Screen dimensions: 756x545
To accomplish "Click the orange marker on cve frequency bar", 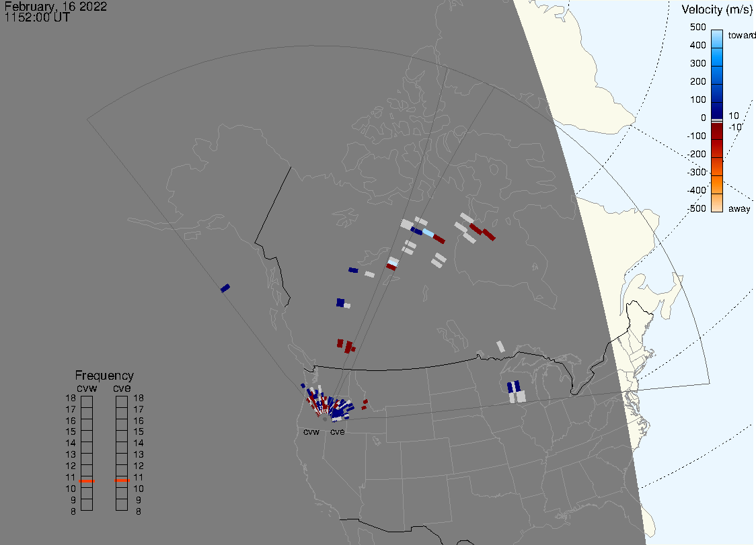I will click(x=122, y=480).
